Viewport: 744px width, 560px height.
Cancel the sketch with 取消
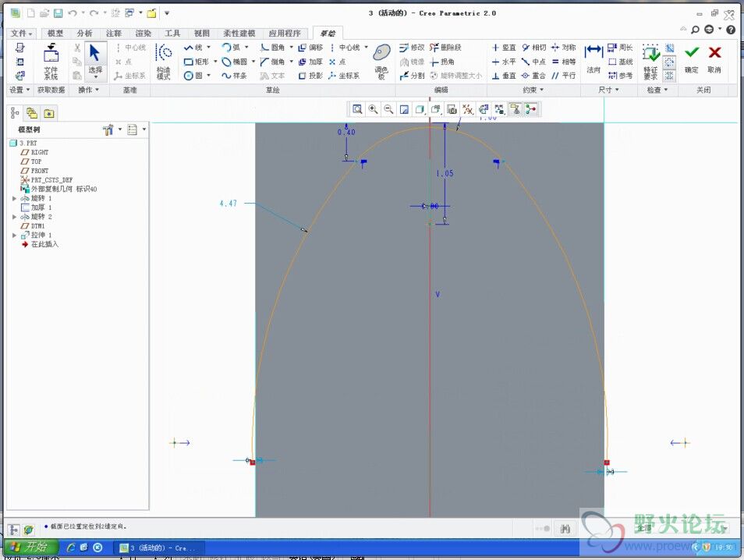tap(714, 58)
